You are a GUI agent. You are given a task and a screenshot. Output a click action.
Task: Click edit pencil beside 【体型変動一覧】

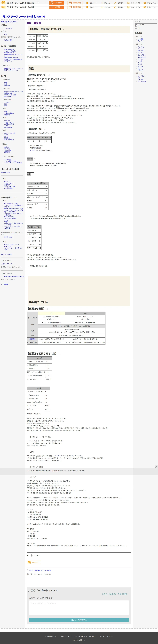click(x=45, y=129)
